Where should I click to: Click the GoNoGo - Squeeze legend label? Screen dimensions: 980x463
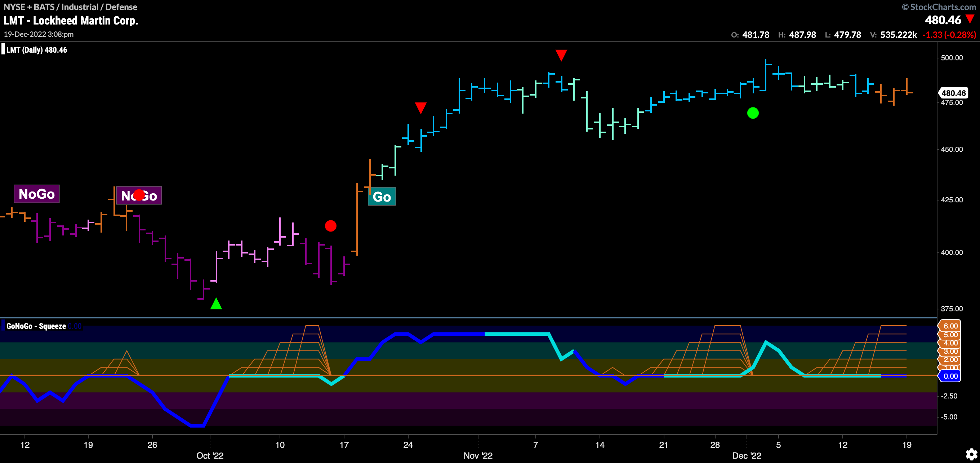tap(36, 326)
